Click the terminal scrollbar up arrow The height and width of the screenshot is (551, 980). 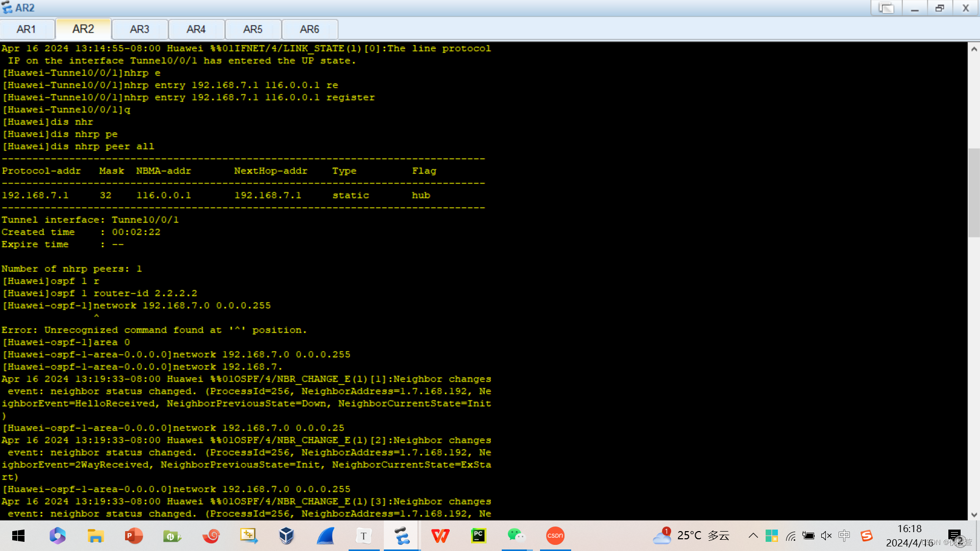[974, 49]
